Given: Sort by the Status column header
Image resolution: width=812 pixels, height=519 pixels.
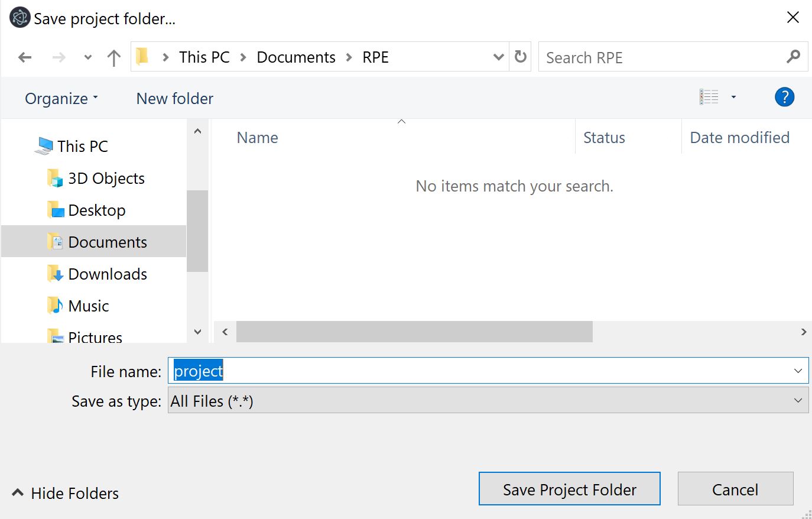Looking at the screenshot, I should [x=605, y=138].
